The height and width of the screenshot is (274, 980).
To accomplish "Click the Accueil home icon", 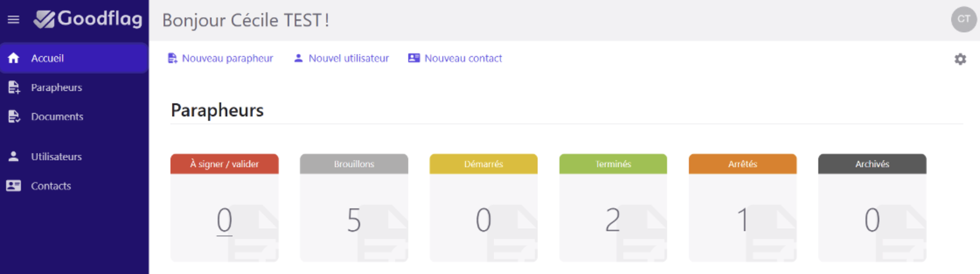I will [14, 58].
